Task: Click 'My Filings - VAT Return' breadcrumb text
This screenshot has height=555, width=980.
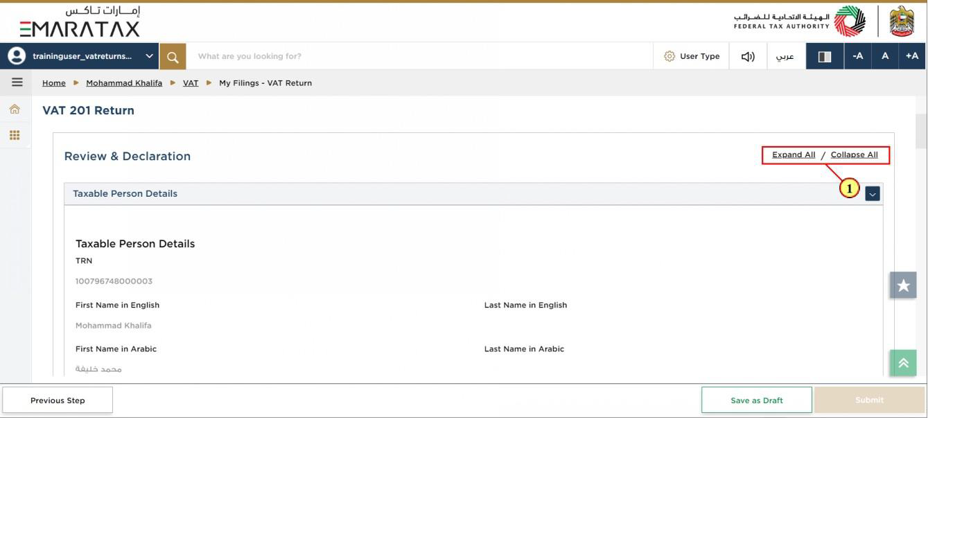Action: point(265,82)
